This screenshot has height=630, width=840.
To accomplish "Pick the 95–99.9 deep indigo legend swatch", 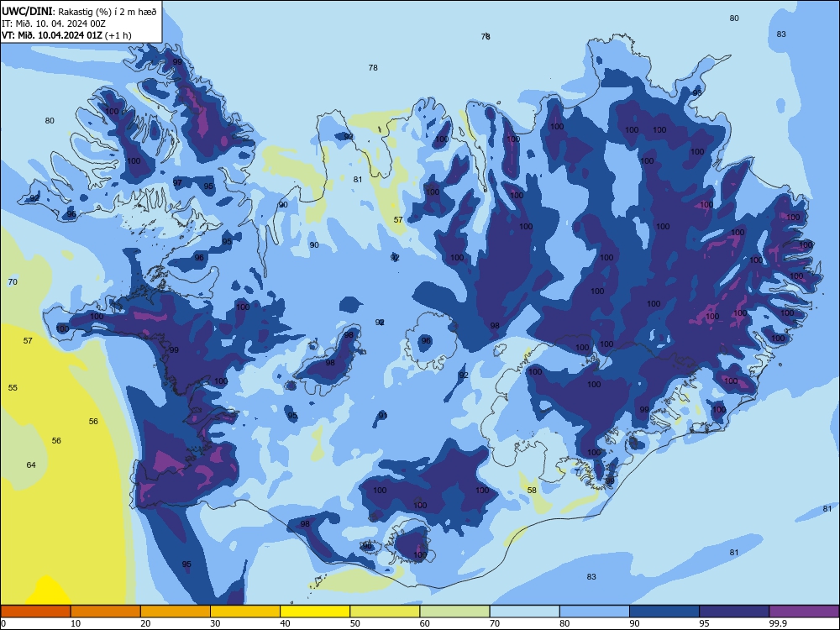I will pyautogui.click(x=734, y=612).
